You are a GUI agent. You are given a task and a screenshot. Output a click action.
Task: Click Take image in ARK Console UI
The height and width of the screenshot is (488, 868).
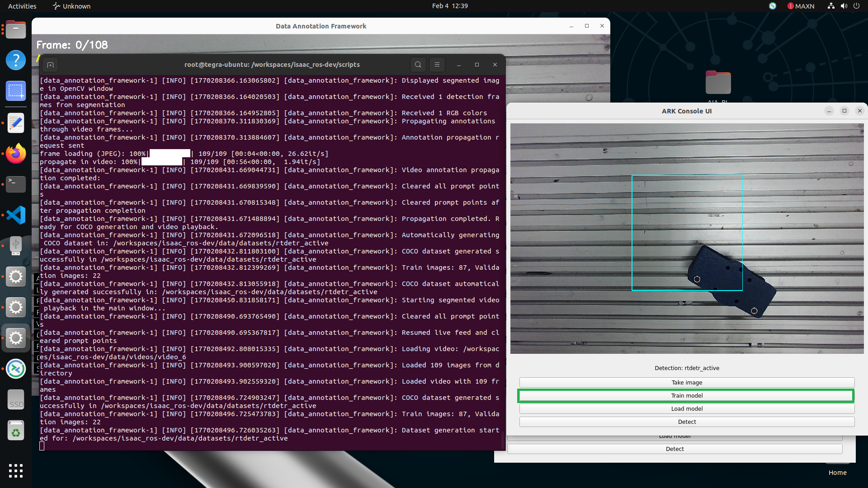687,382
